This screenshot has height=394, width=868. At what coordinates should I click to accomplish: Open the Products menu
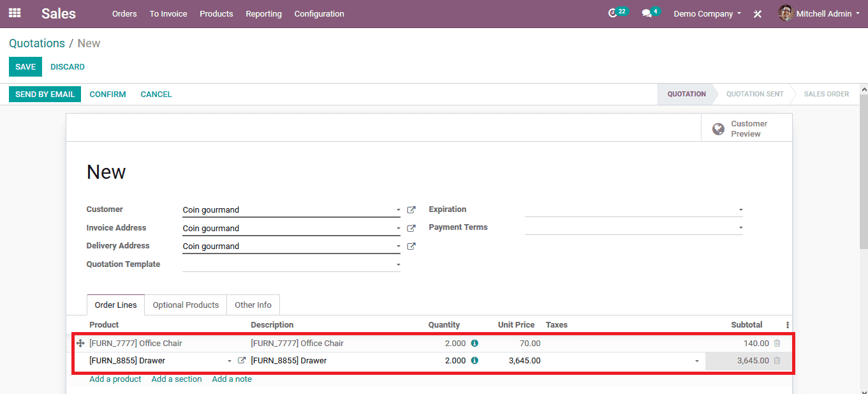(x=216, y=13)
